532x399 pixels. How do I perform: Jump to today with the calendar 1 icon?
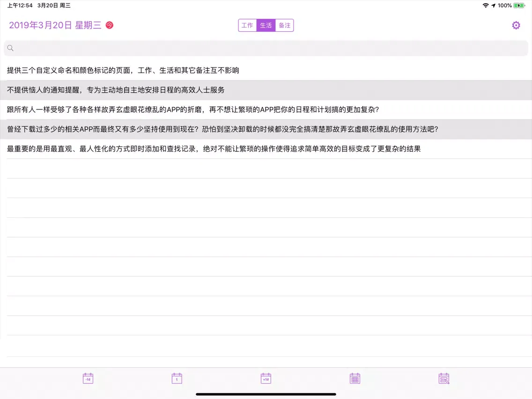tap(177, 378)
